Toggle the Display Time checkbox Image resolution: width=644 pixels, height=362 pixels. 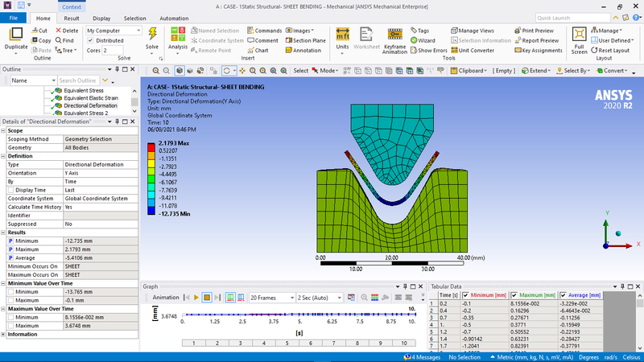[x=10, y=190]
